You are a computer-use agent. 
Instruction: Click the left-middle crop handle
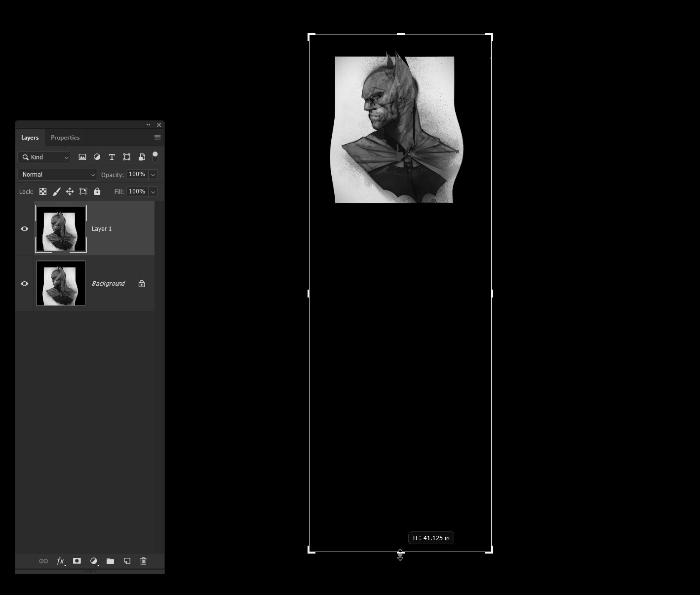point(309,294)
